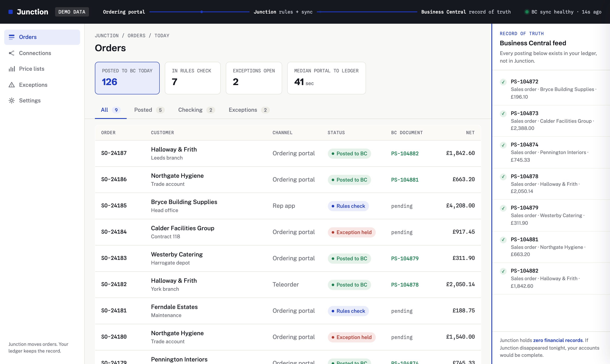Click the marker on the Ordering portal pipeline line
Viewport: 610px width, 364px height.
coord(202,12)
